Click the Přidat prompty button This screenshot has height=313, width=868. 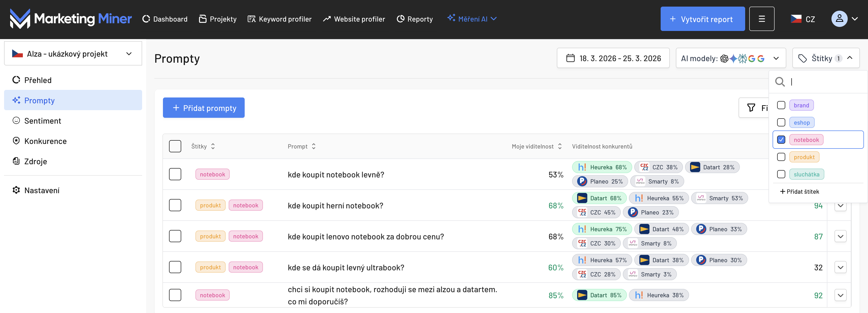coord(204,108)
